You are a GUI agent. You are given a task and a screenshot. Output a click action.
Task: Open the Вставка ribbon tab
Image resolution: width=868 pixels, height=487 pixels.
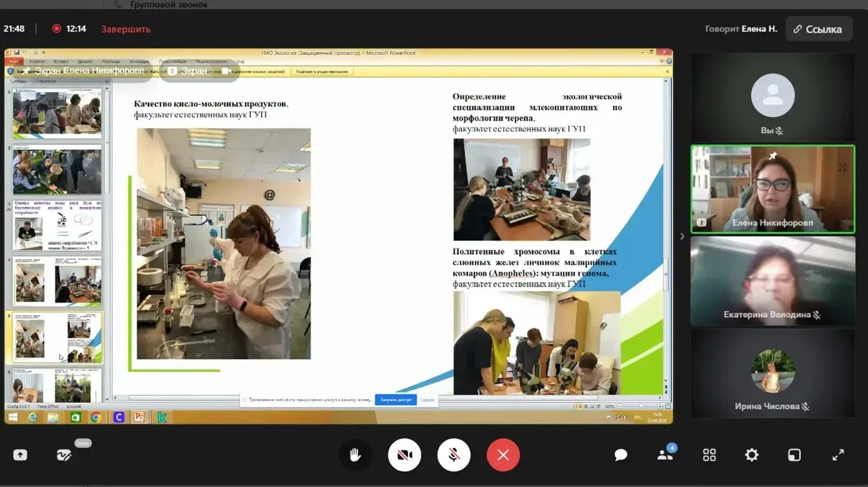[x=61, y=61]
